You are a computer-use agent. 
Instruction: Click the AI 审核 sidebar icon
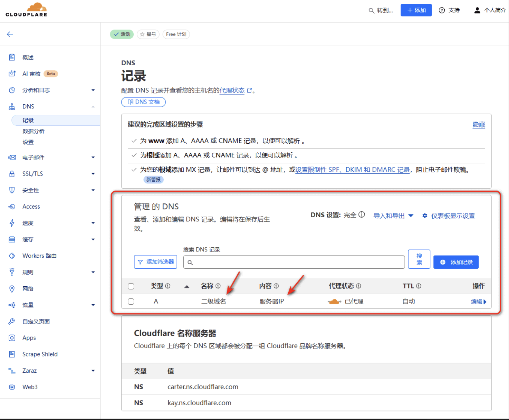coord(12,74)
